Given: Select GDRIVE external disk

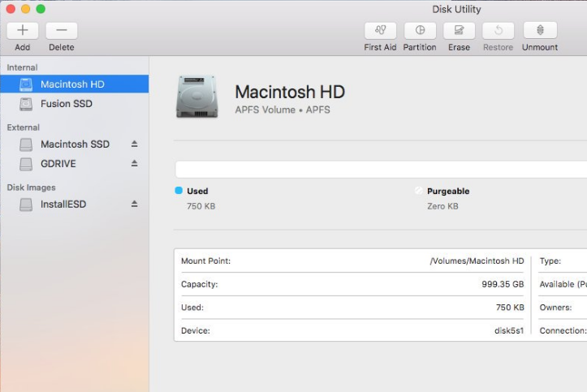Looking at the screenshot, I should [x=75, y=163].
